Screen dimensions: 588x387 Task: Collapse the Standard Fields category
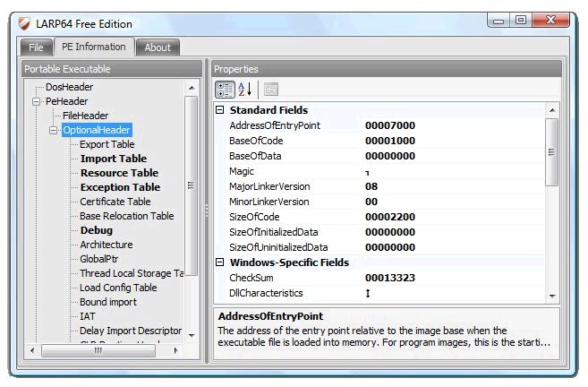coord(220,110)
